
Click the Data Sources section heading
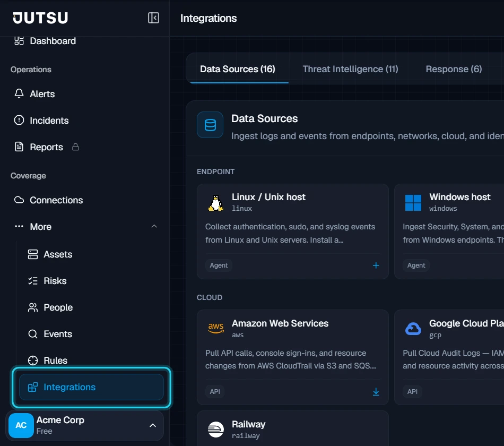coord(264,118)
